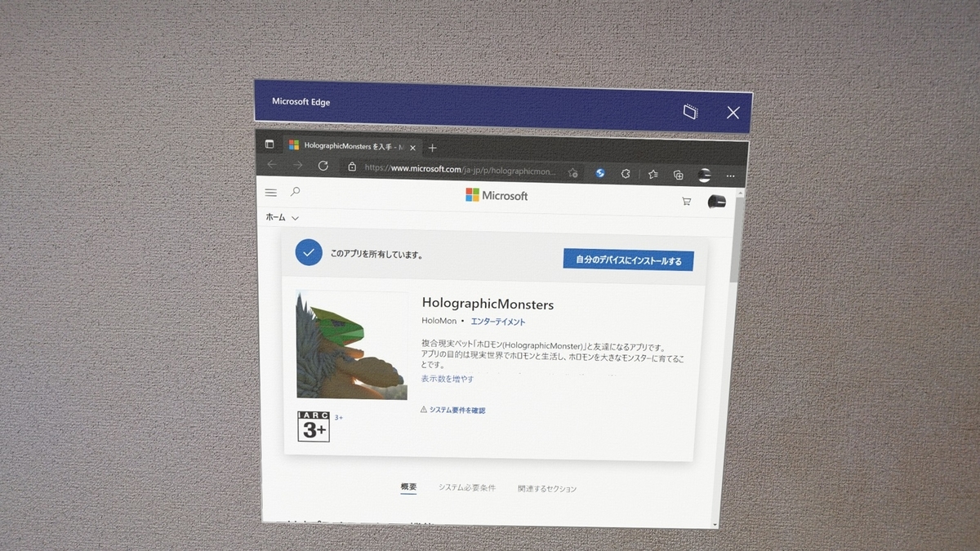This screenshot has width=980, height=551.
Task: View site security lock icon information
Action: (352, 167)
